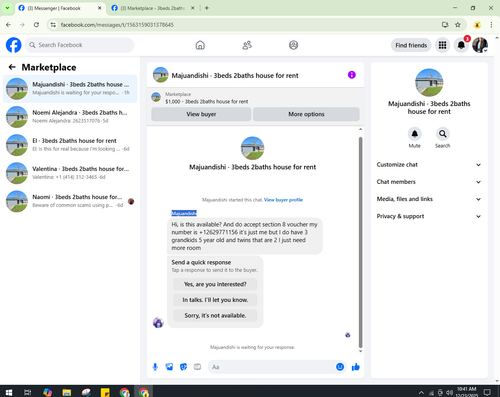This screenshot has height=397, width=500.
Task: Bookmark this page with star icon
Action: [458, 25]
